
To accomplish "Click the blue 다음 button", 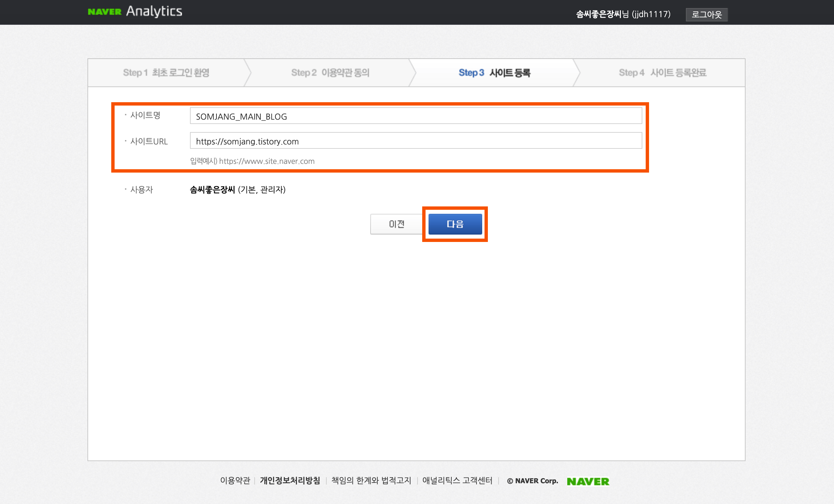I will click(x=455, y=224).
